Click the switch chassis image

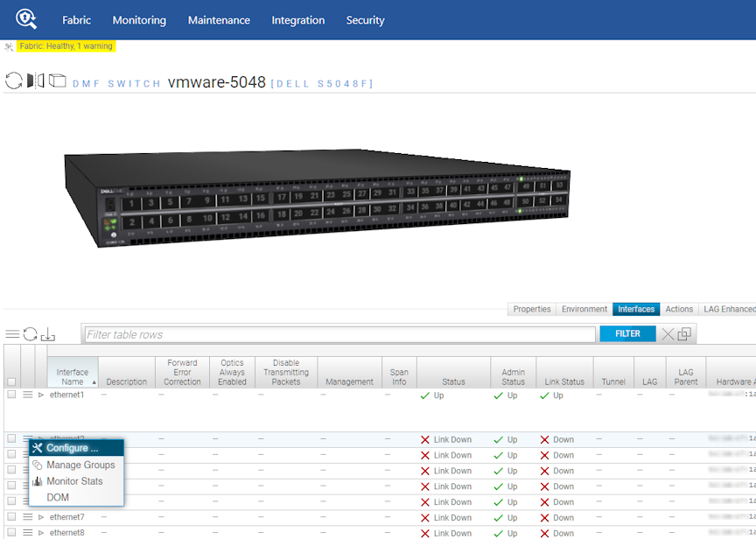tap(317, 198)
